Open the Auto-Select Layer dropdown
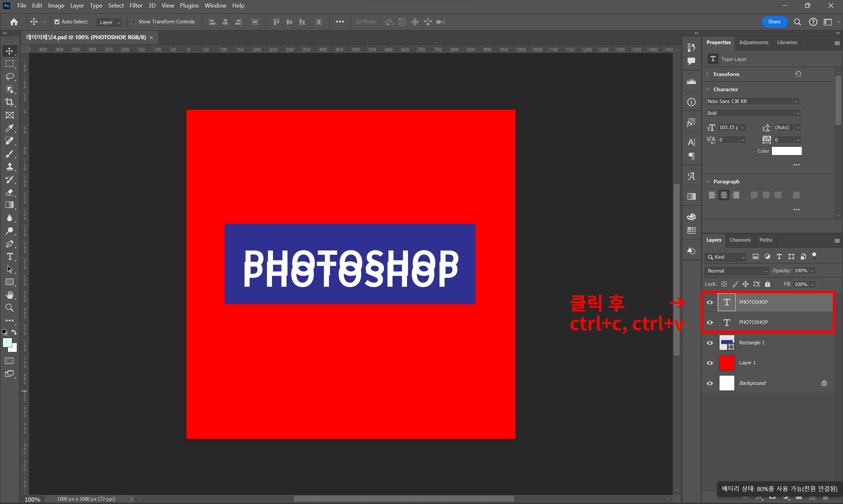The width and height of the screenshot is (843, 504). click(x=109, y=22)
